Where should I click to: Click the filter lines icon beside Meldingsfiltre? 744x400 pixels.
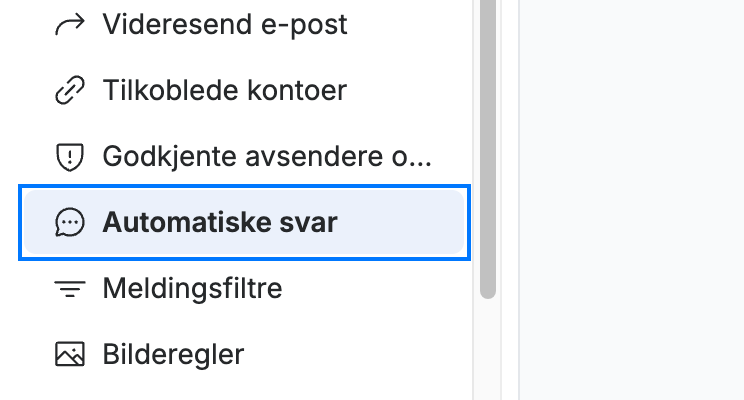70,288
